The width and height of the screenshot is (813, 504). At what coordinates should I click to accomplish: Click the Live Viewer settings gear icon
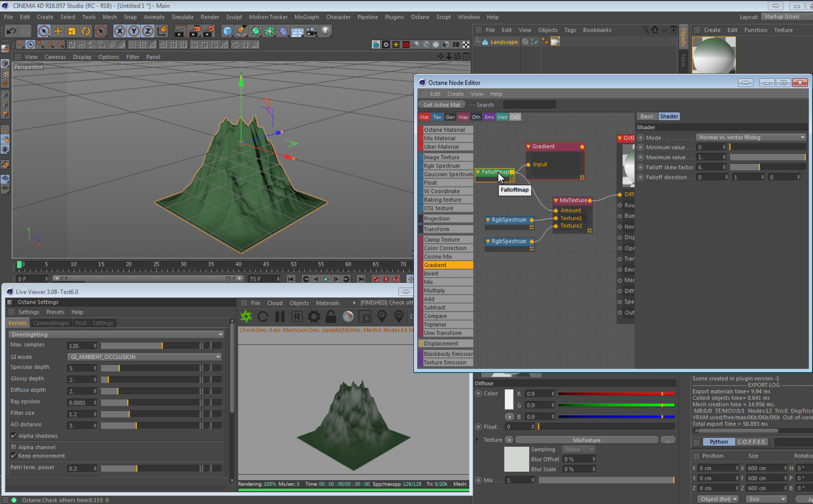coord(314,316)
